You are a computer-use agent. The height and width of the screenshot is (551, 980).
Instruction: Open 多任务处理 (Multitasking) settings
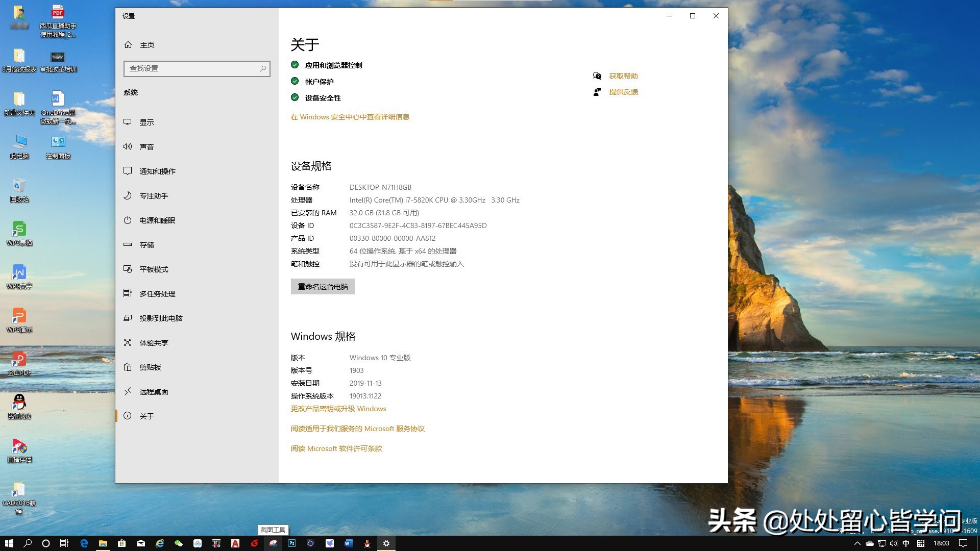(158, 293)
